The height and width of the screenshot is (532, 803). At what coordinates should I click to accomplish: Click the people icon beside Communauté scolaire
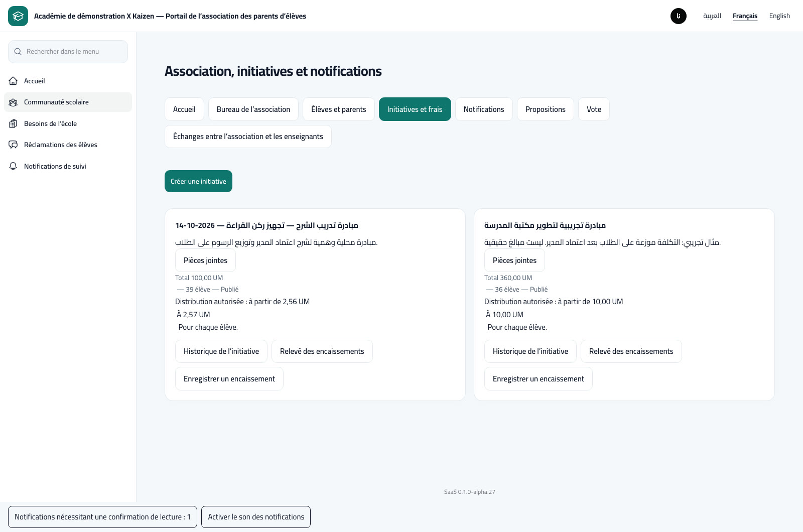coord(14,102)
